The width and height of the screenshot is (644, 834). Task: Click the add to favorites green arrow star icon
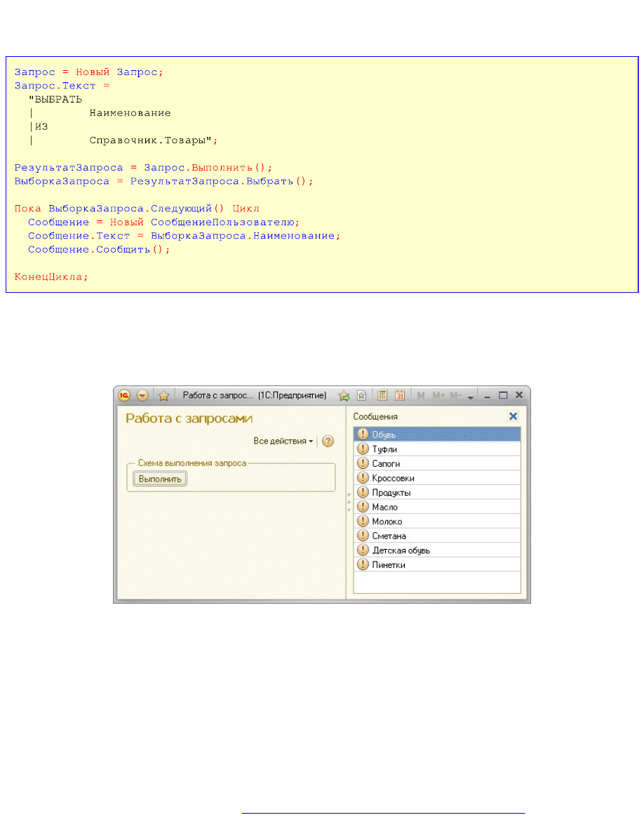[344, 395]
